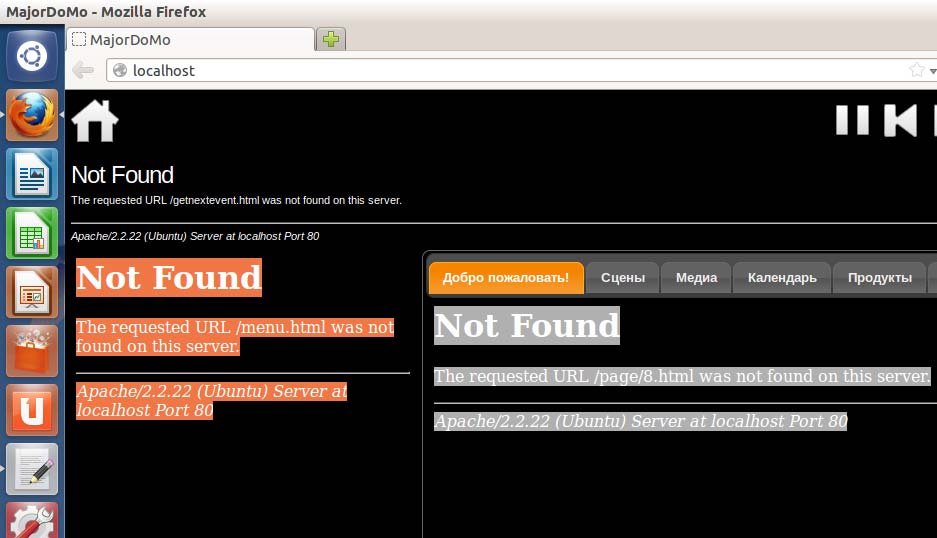Screen dimensions: 937x538
Task: Click text mentioning /page/8.html
Action: (x=682, y=376)
